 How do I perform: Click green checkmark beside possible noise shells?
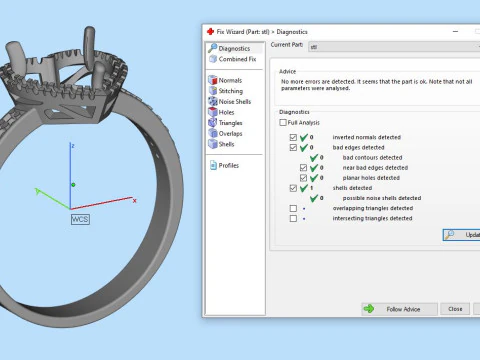click(x=314, y=198)
